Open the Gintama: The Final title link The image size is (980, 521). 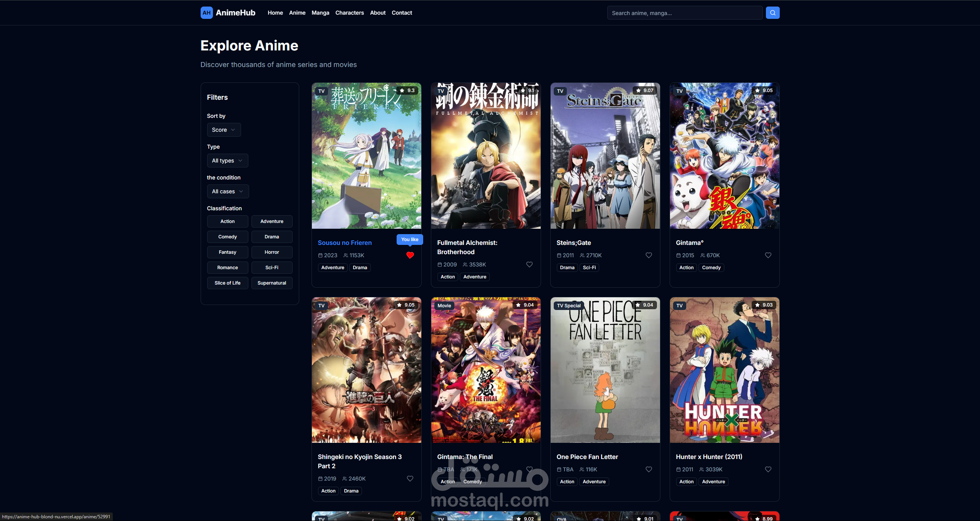[465, 457]
